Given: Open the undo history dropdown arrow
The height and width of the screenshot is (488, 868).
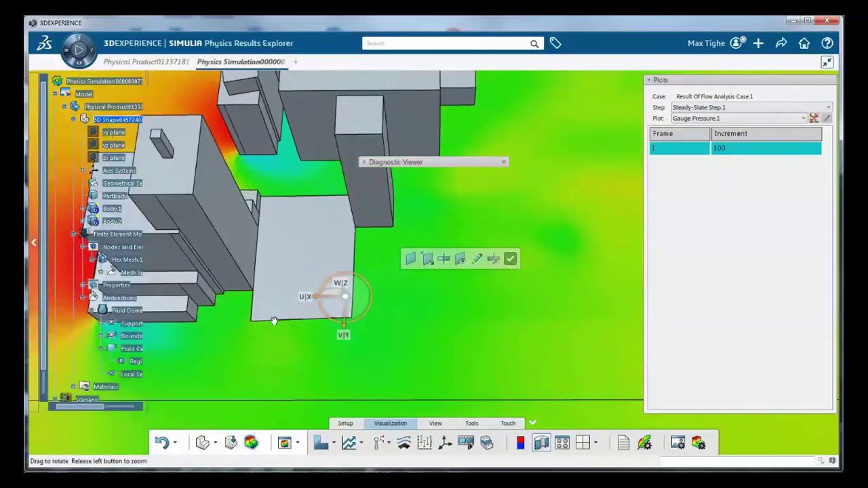Looking at the screenshot, I should tap(175, 443).
